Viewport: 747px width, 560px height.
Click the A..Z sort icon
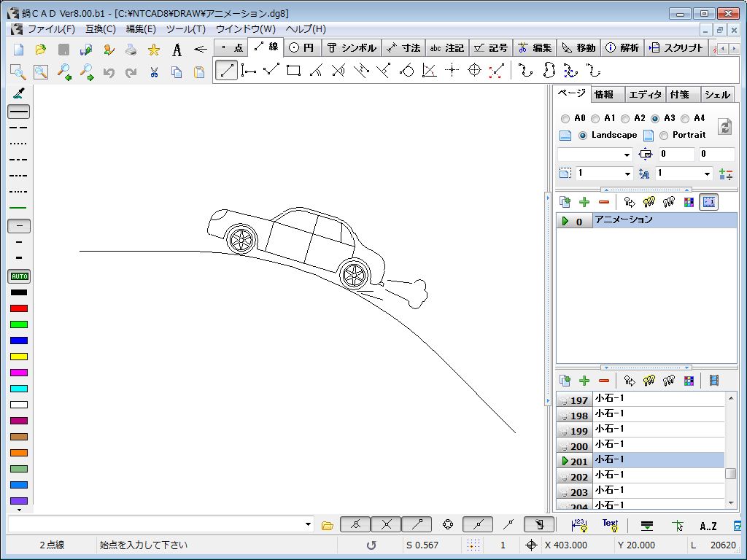(x=708, y=526)
